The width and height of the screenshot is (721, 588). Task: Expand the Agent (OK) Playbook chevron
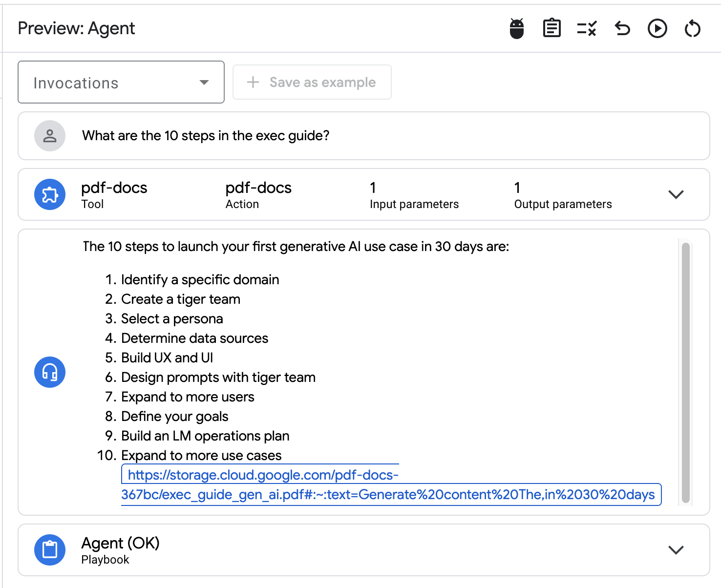[676, 550]
